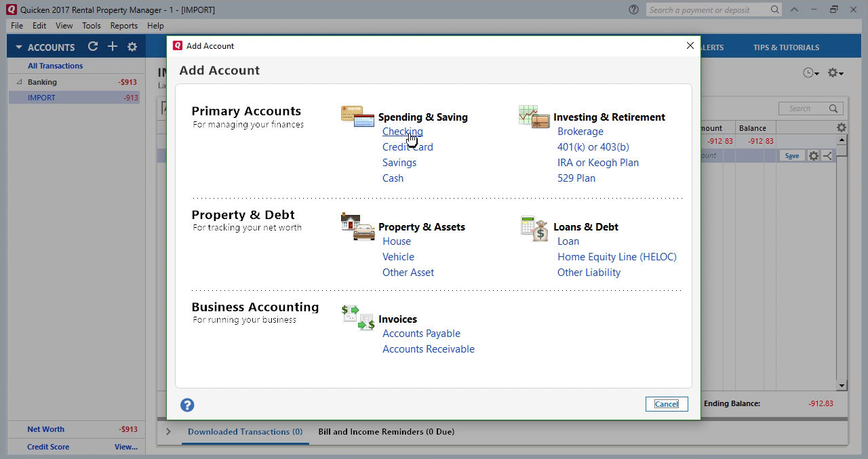
Task: Collapse the Banking account group
Action: pyautogui.click(x=19, y=82)
